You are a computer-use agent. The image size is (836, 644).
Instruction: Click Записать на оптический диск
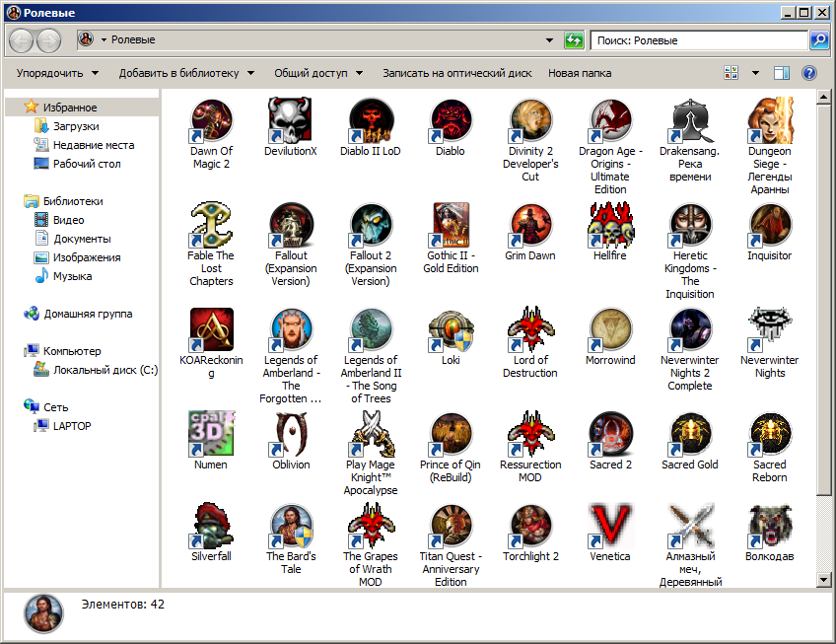pos(456,73)
